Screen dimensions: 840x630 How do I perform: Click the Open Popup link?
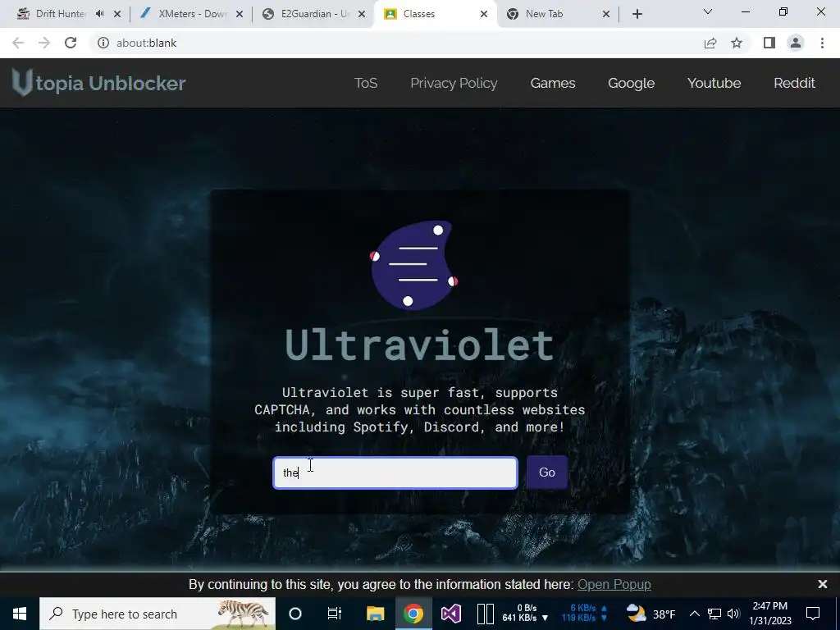click(x=614, y=584)
